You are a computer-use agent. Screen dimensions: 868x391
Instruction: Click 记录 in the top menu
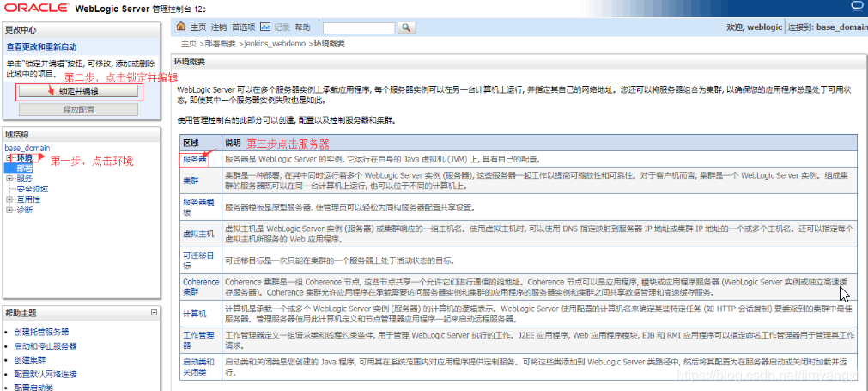click(x=282, y=27)
